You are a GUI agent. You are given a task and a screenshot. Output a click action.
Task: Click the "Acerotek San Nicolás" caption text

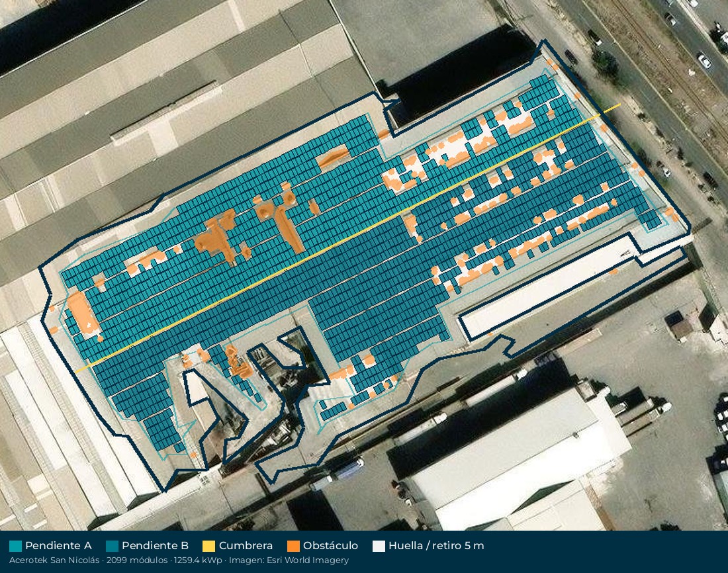pyautogui.click(x=54, y=560)
